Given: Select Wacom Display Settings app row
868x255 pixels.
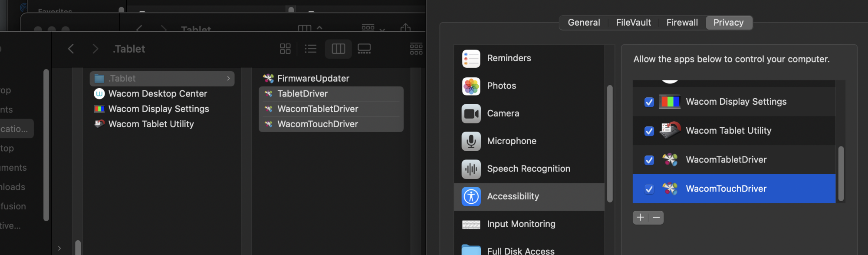Looking at the screenshot, I should [734, 102].
